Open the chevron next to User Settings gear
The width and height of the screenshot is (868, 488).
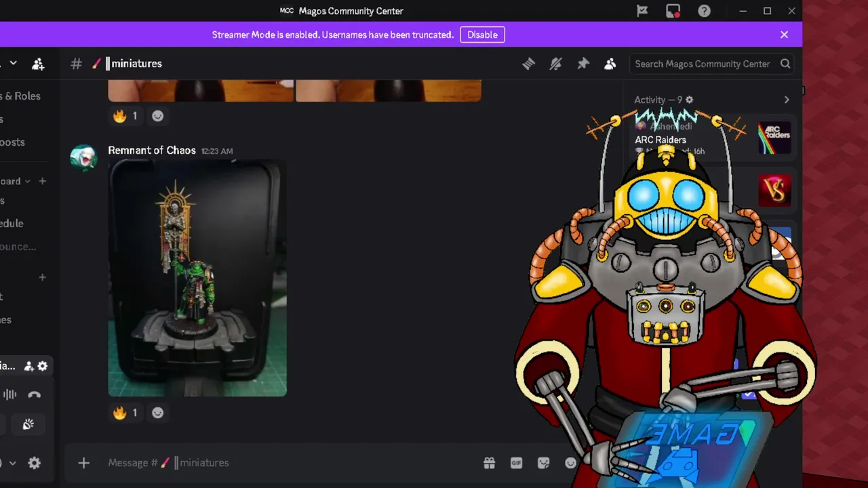[12, 464]
